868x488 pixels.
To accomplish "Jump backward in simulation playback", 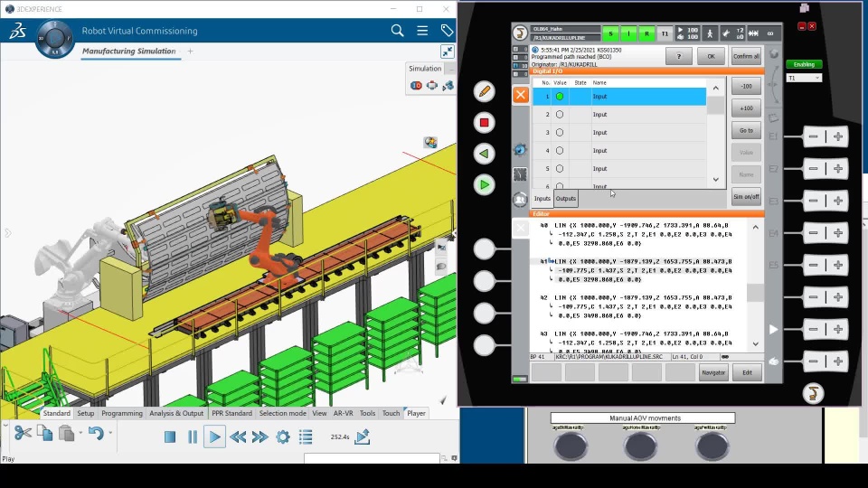I will pos(238,437).
